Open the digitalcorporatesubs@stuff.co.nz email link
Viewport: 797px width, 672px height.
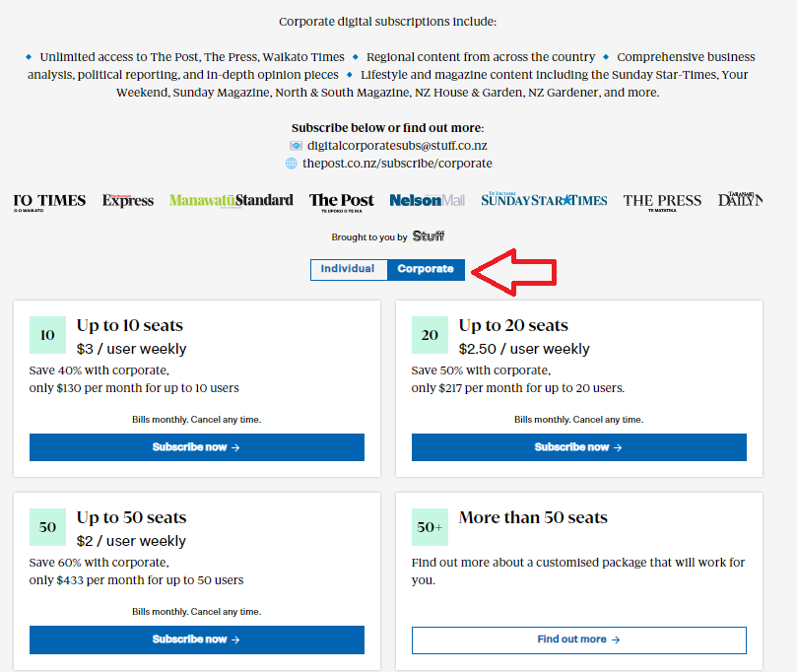pyautogui.click(x=397, y=146)
